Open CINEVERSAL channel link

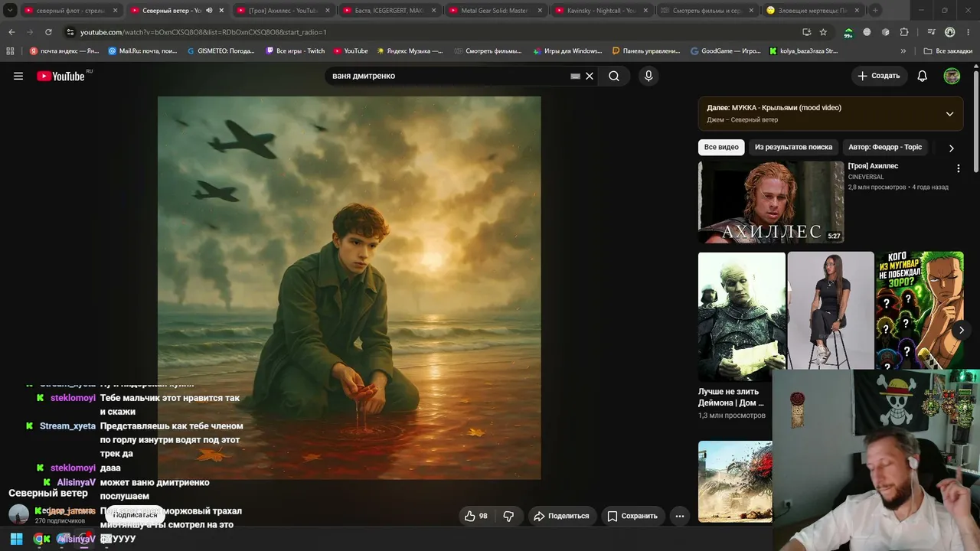coord(866,177)
